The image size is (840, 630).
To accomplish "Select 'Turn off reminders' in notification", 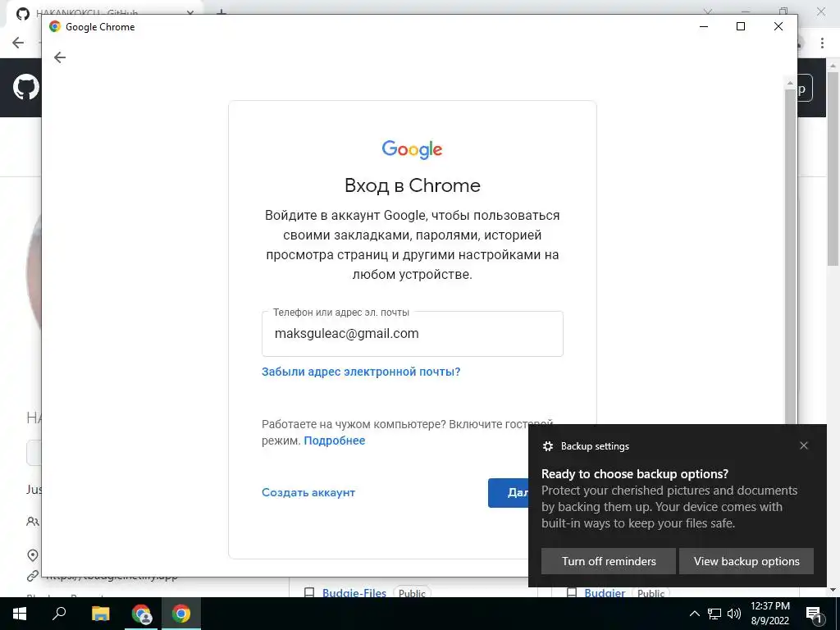I will click(x=609, y=561).
